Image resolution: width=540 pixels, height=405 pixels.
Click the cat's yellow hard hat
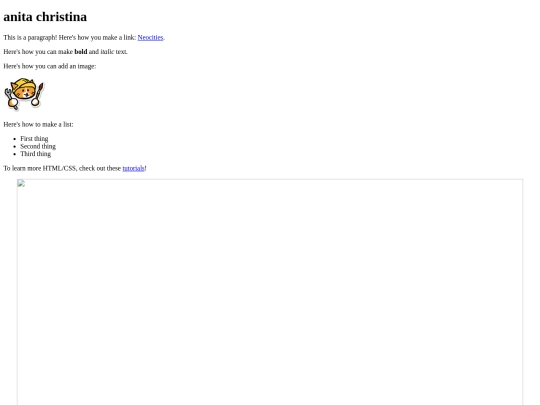click(x=23, y=84)
